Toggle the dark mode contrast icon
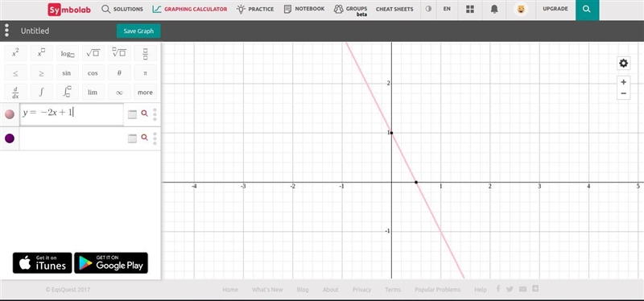Viewport: 644px width, 301px height. pyautogui.click(x=428, y=9)
